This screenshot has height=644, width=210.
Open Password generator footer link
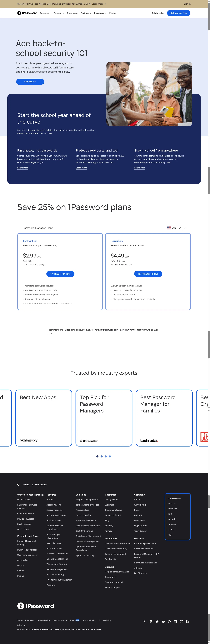tap(27, 550)
